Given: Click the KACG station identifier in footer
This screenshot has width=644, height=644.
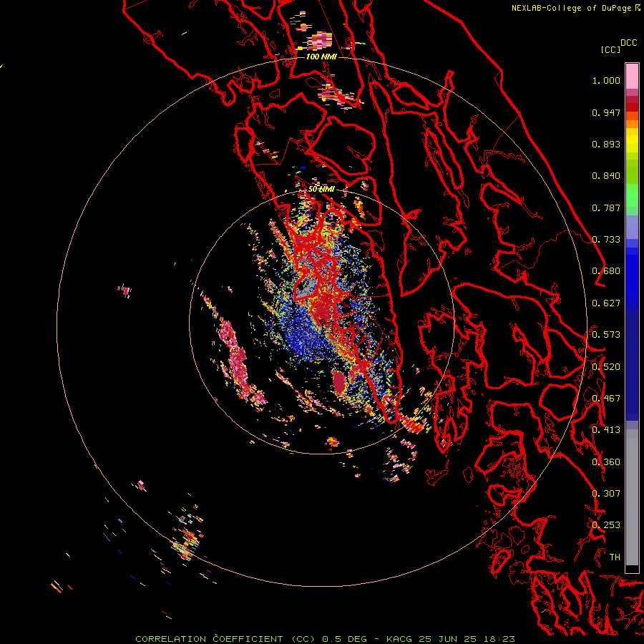Looking at the screenshot, I should (399, 639).
